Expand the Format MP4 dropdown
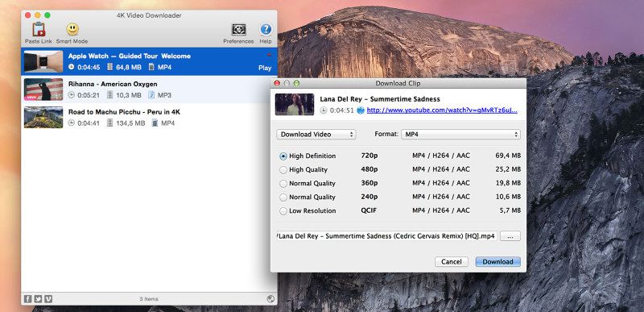644x312 pixels. [460, 135]
